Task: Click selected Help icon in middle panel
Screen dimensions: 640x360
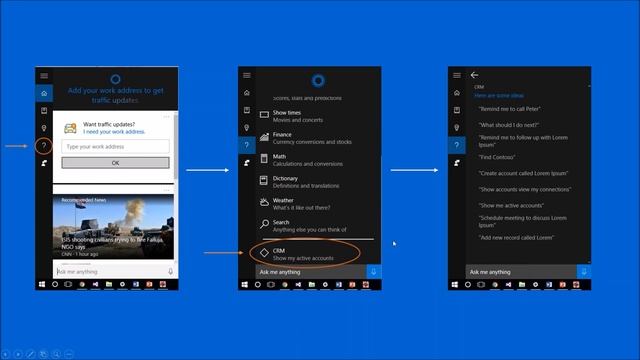Action: (x=247, y=145)
